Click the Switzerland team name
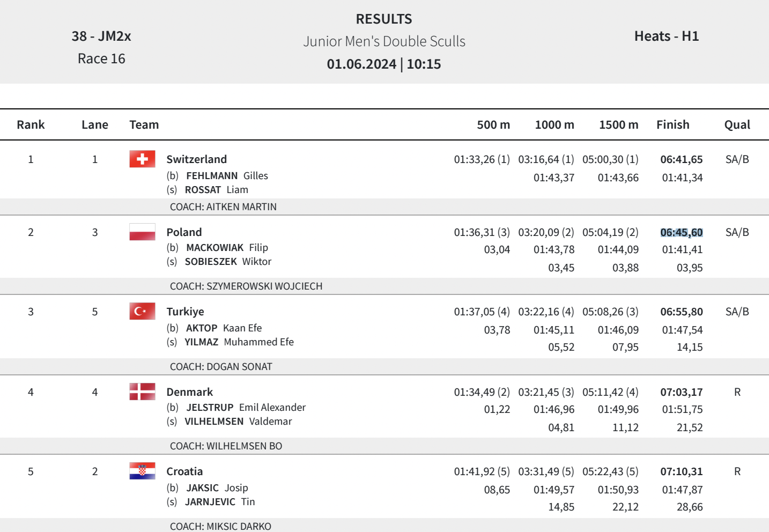Image resolution: width=769 pixels, height=532 pixels. click(x=196, y=159)
